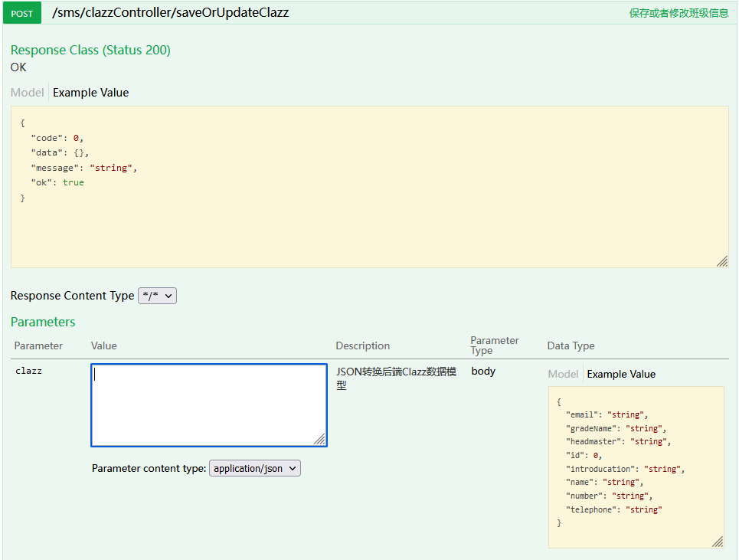
Task: Select Example Value tab in Data Type column
Action: 621,374
